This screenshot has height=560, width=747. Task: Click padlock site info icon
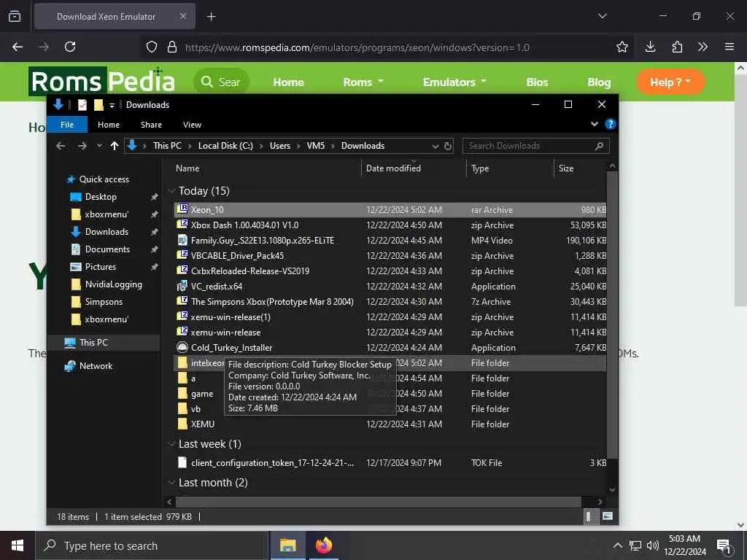(x=172, y=47)
